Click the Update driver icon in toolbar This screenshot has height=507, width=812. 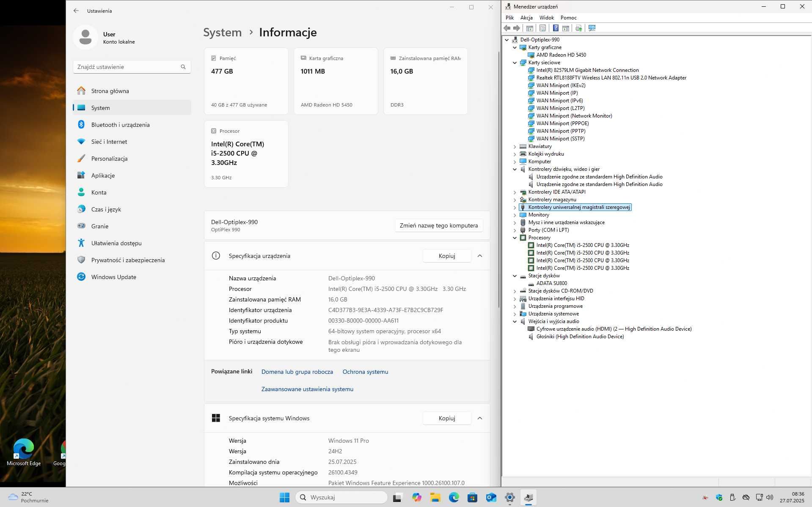click(578, 28)
